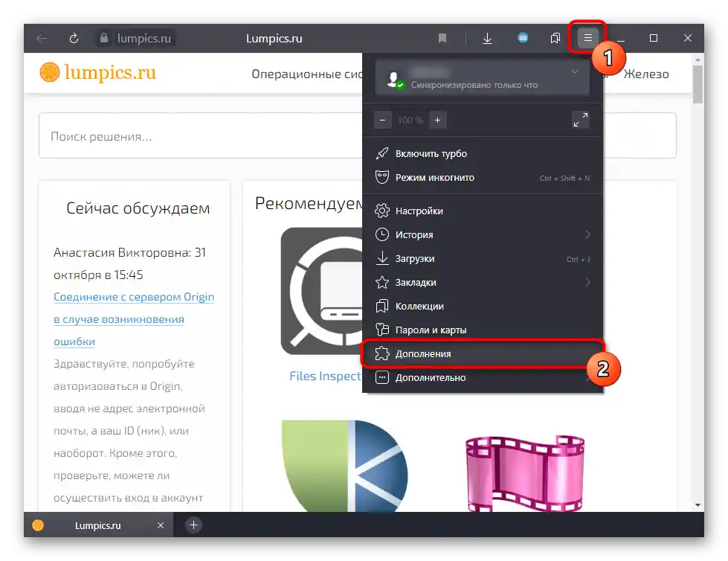Open the Files Inspector link
Screen dimensions: 728x561
pyautogui.click(x=325, y=376)
